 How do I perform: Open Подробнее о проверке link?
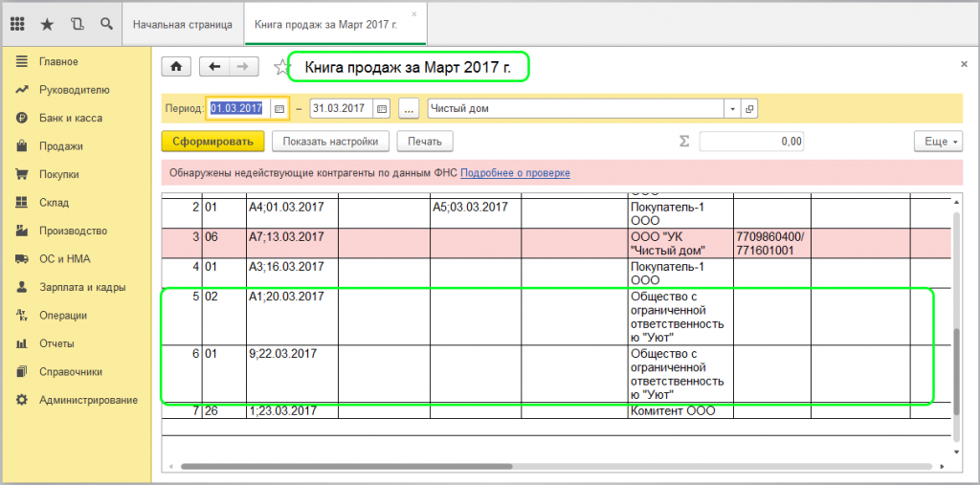coord(515,173)
